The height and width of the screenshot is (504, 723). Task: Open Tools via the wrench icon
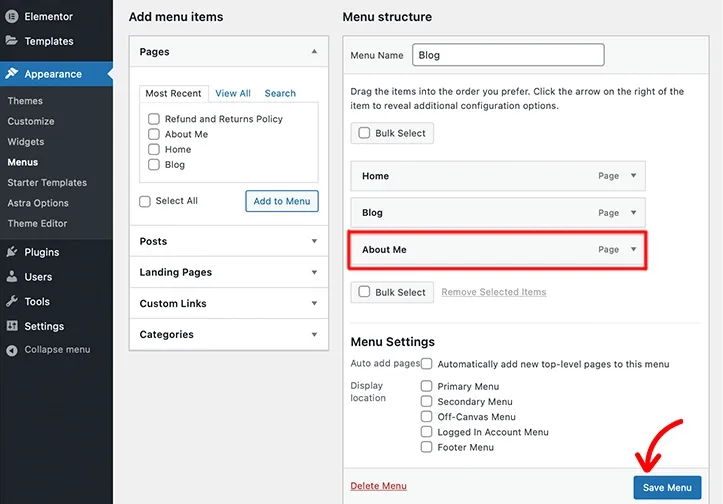click(x=12, y=302)
